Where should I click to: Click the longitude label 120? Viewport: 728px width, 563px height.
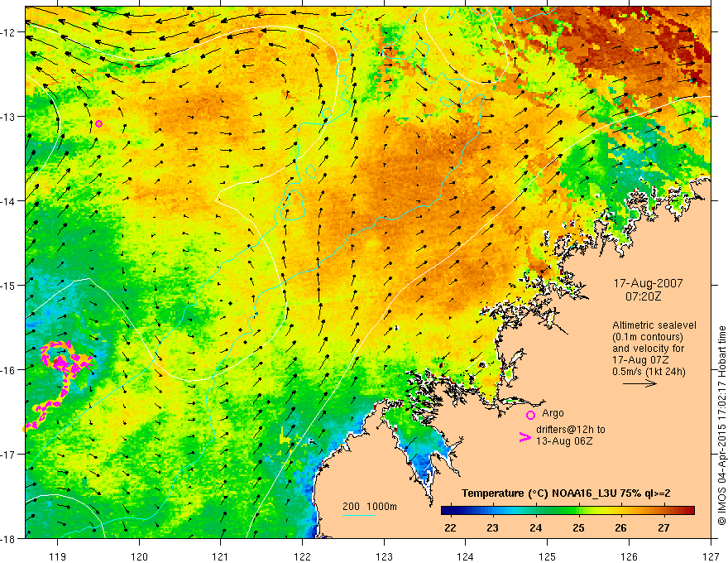click(x=139, y=556)
